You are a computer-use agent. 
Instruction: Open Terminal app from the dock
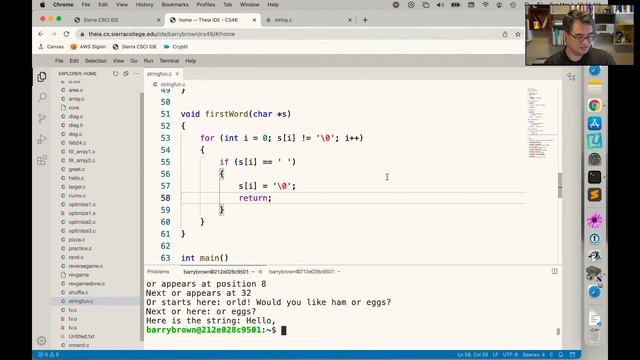[594, 177]
